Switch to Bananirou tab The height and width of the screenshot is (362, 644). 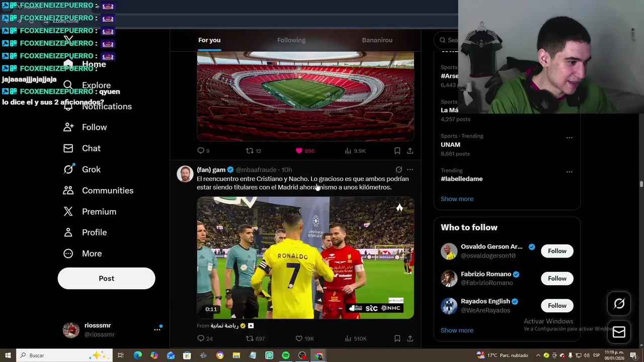point(377,40)
